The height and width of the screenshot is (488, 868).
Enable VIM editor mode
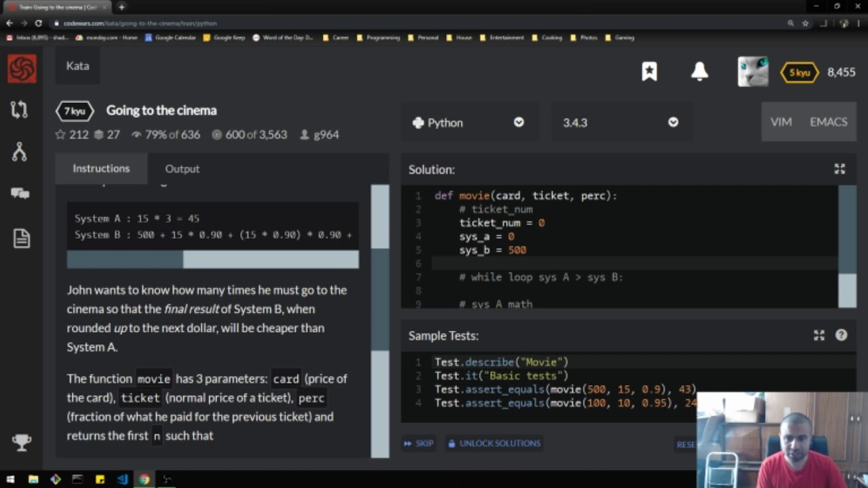click(781, 122)
